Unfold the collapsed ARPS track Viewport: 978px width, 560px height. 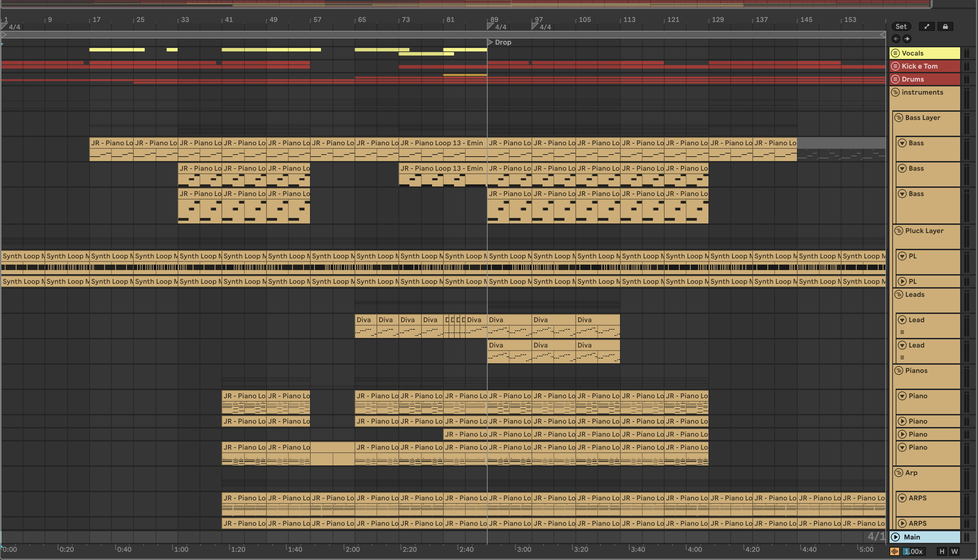[x=902, y=523]
